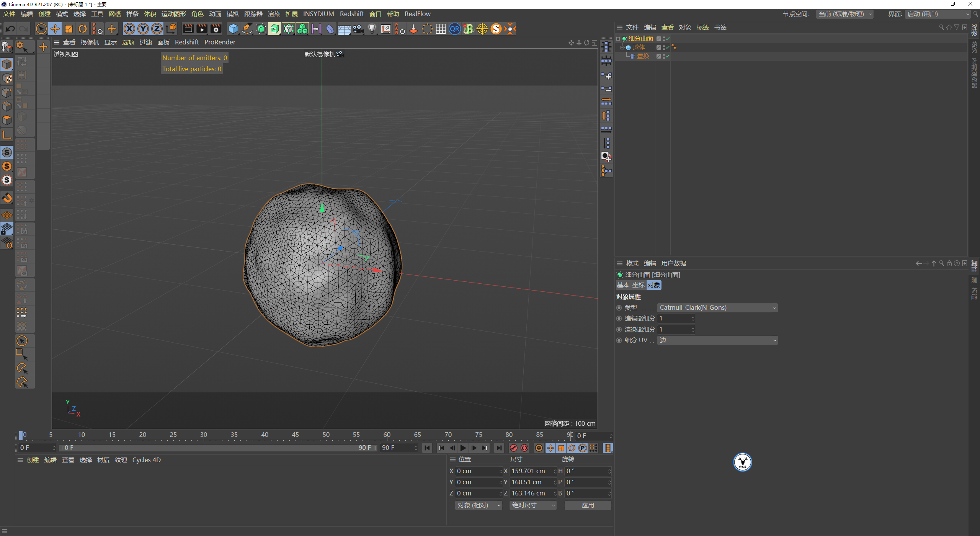Click the Camera object icon
Screen dimensions: 980x536
pyautogui.click(x=358, y=29)
